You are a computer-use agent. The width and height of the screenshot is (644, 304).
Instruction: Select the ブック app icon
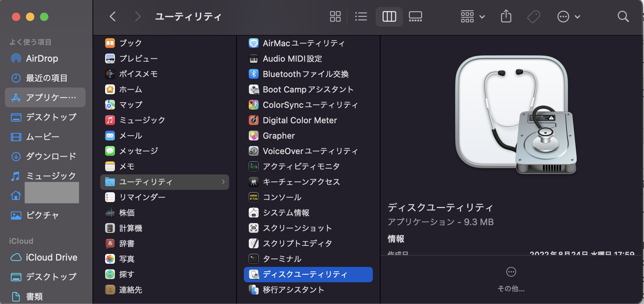[110, 43]
